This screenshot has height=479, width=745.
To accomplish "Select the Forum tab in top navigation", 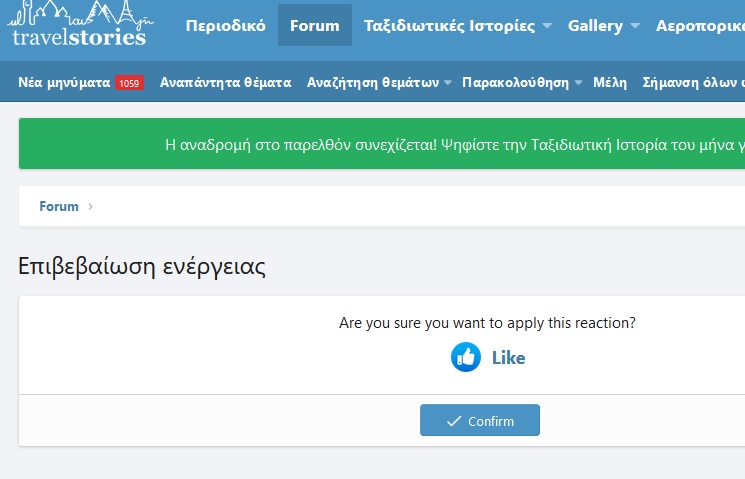I will [314, 26].
